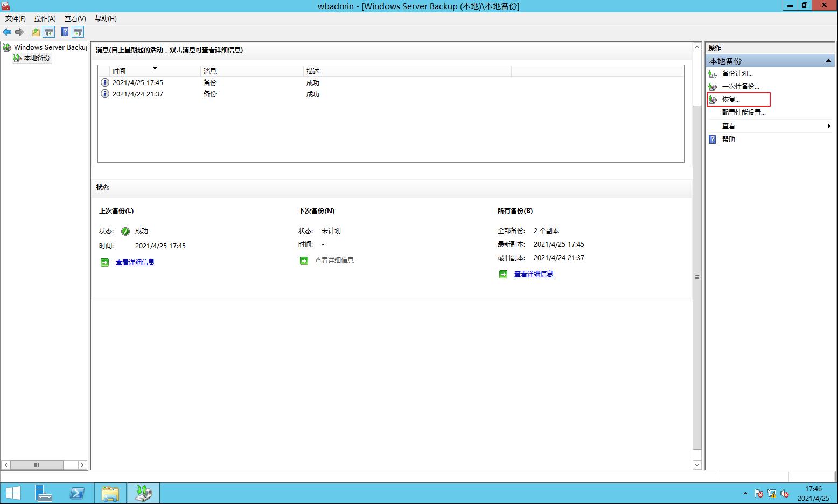Click the 未计划 status under 下次备份
This screenshot has width=838, height=504.
click(x=331, y=231)
